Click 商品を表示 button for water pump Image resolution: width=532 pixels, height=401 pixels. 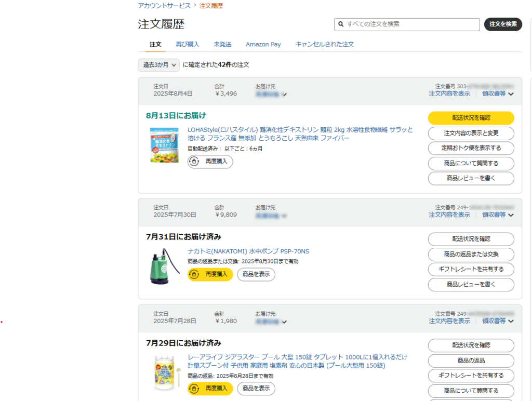click(256, 274)
